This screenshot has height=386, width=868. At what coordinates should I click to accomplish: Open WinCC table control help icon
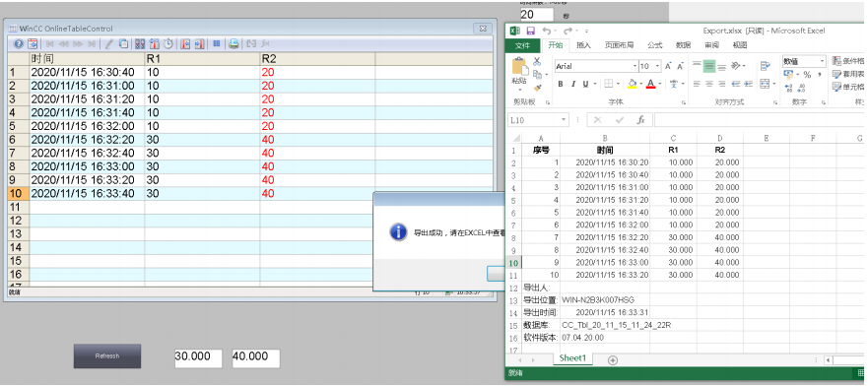pos(19,43)
